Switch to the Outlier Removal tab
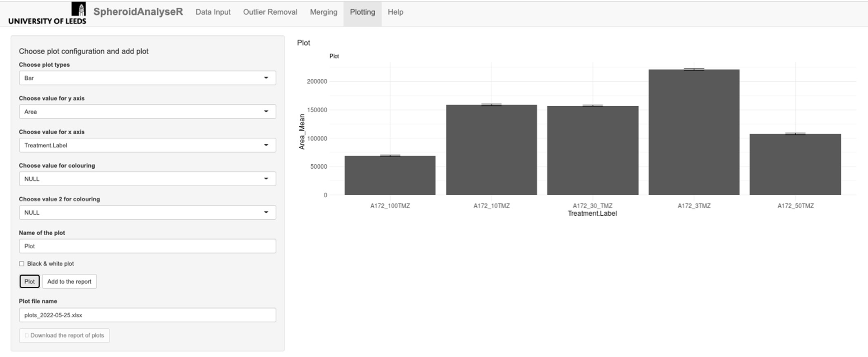The height and width of the screenshot is (357, 868). point(270,12)
